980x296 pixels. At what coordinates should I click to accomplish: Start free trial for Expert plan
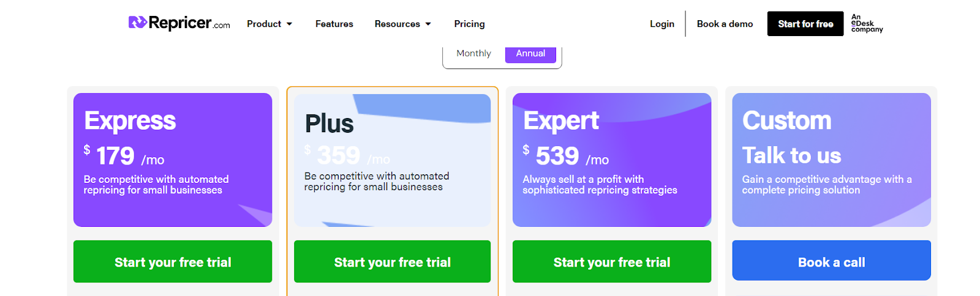point(612,262)
